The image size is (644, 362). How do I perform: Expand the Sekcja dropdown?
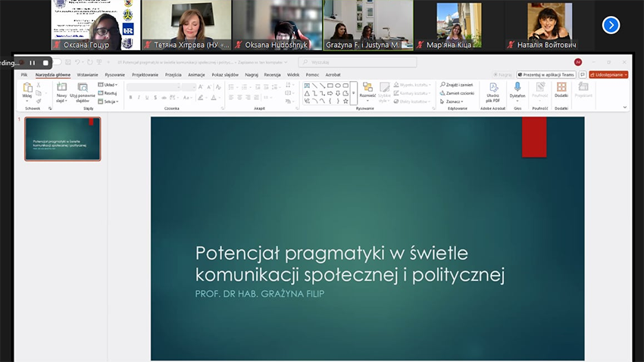point(110,101)
